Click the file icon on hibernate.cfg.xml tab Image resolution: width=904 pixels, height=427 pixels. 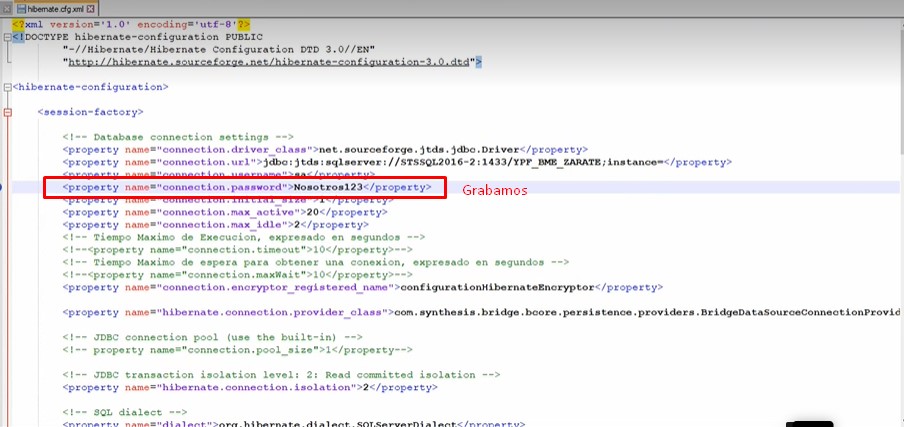coord(19,8)
